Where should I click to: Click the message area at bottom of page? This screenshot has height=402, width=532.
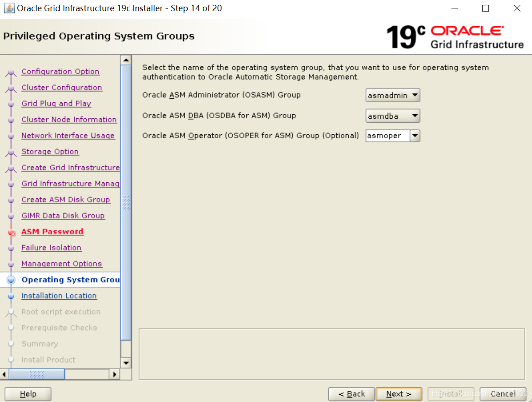coord(332,354)
